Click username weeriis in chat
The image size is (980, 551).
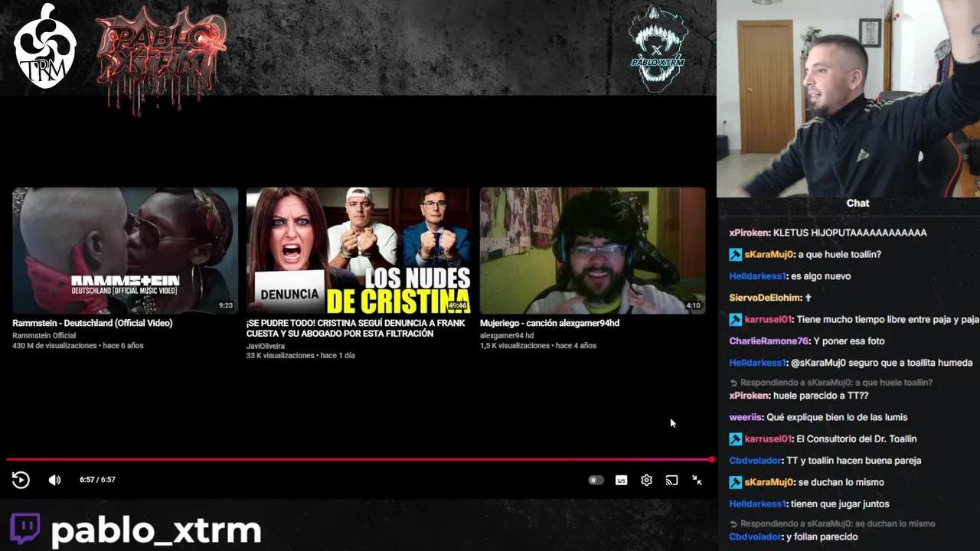point(746,417)
